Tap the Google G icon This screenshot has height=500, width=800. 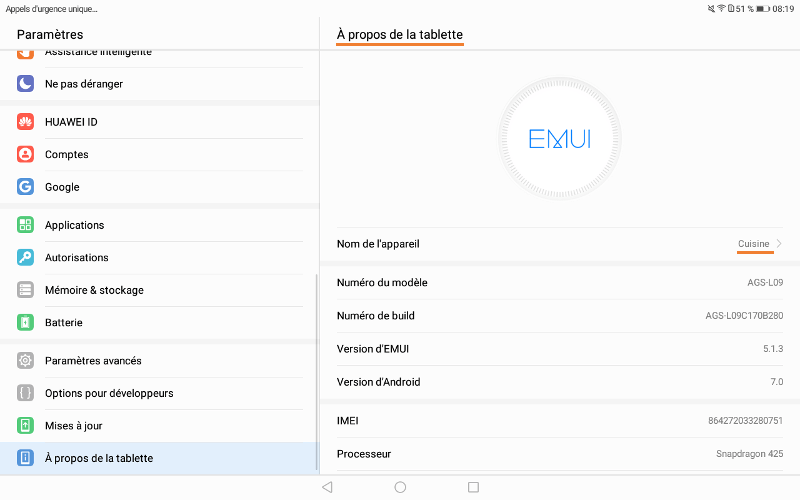click(26, 187)
